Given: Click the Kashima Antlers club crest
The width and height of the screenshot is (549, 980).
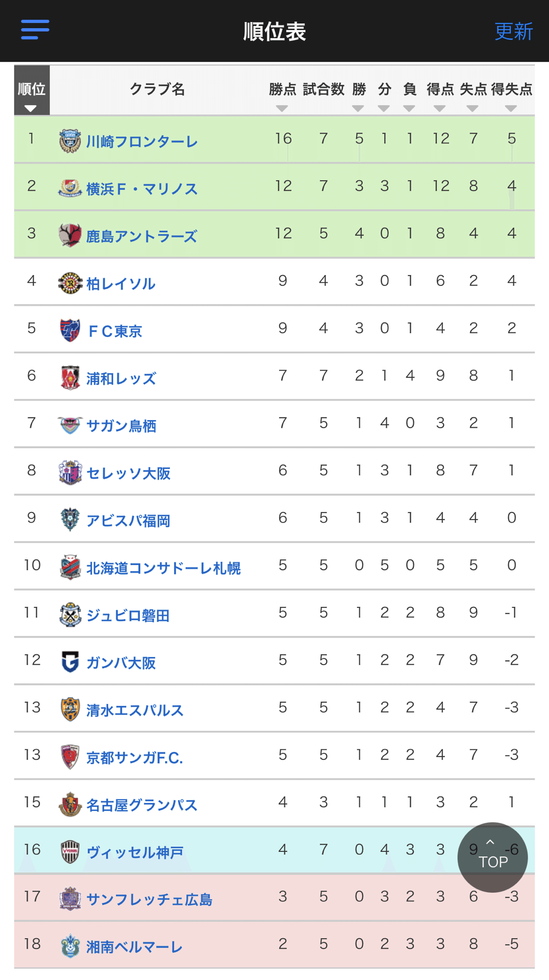Looking at the screenshot, I should [x=70, y=236].
